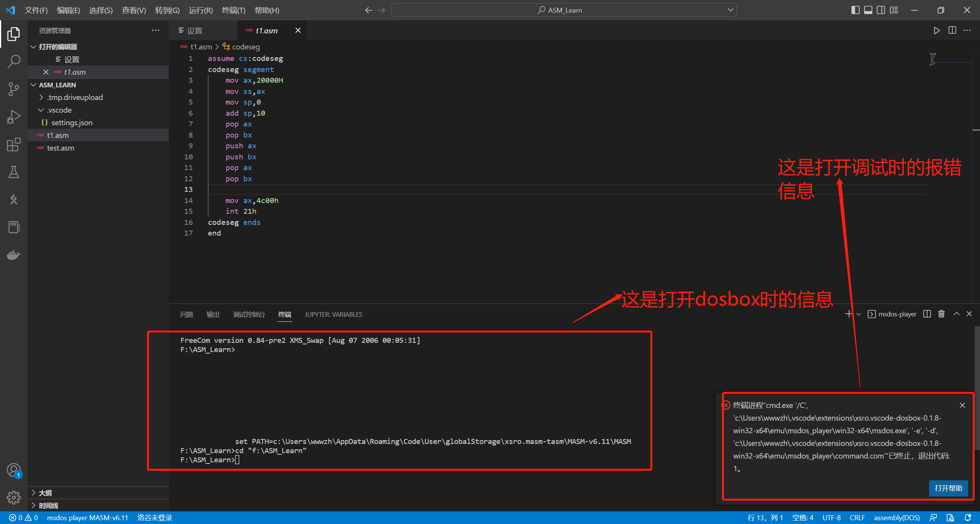
Task: Toggle the secondary sidebar layout button
Action: click(881, 10)
